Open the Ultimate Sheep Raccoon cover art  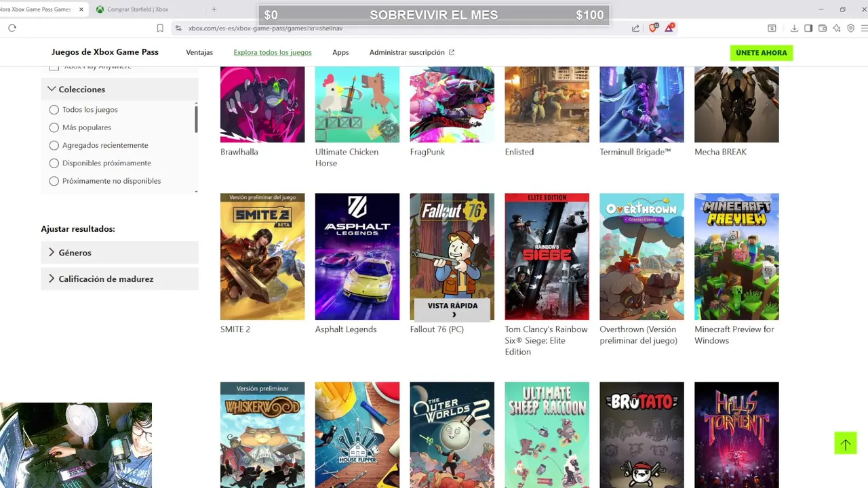tap(547, 434)
